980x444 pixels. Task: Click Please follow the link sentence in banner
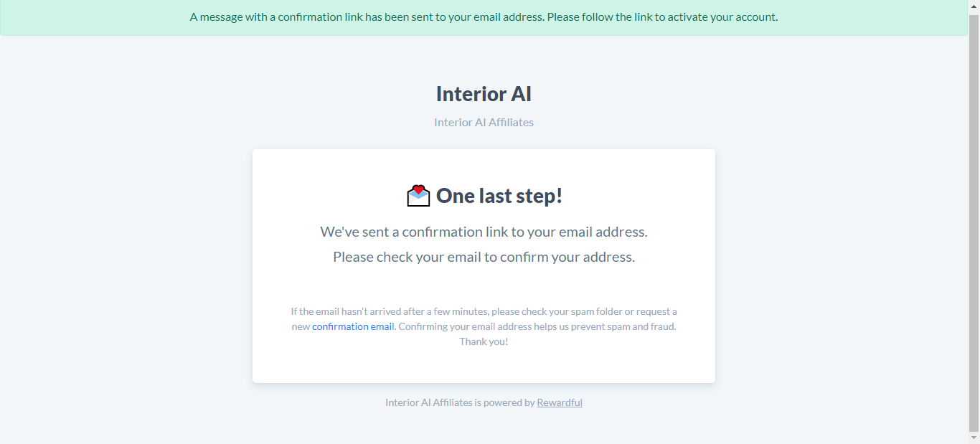(662, 17)
